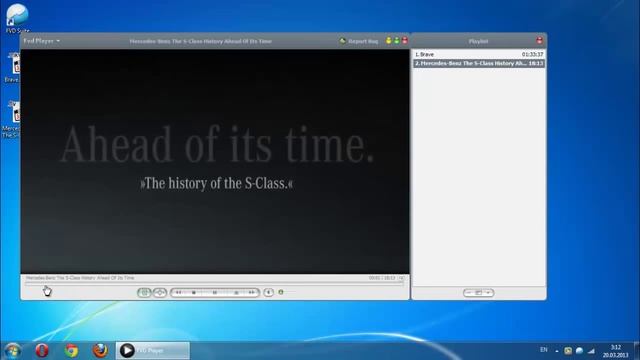Click the now-playing title in the status bar
This screenshot has width=640, height=360.
tap(80, 278)
